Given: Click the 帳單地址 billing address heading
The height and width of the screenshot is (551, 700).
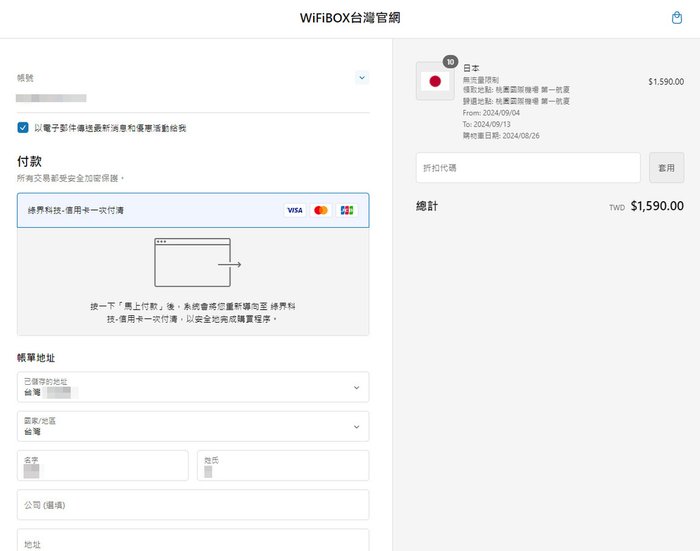Looking at the screenshot, I should point(36,358).
